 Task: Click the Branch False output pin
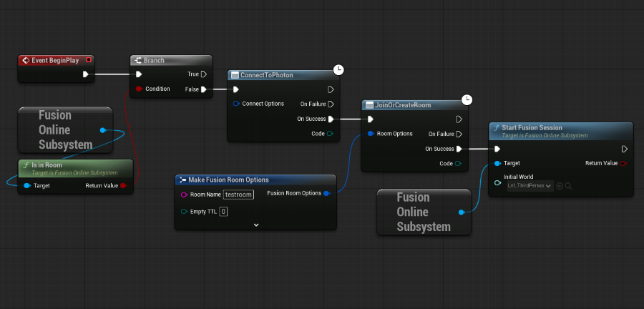pyautogui.click(x=204, y=89)
